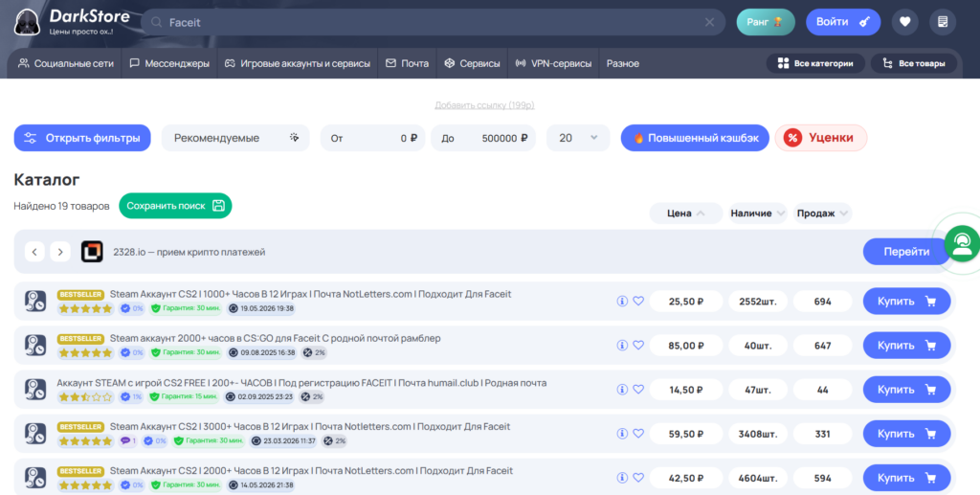This screenshot has width=980, height=495.
Task: Favorite the 85,00 ₽ item
Action: click(x=638, y=346)
